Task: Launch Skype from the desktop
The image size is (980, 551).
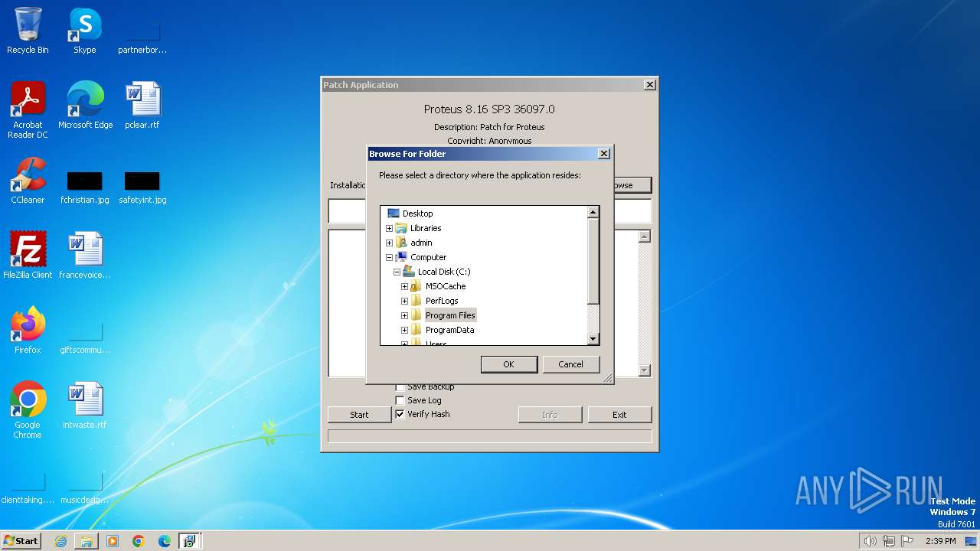Action: click(84, 31)
